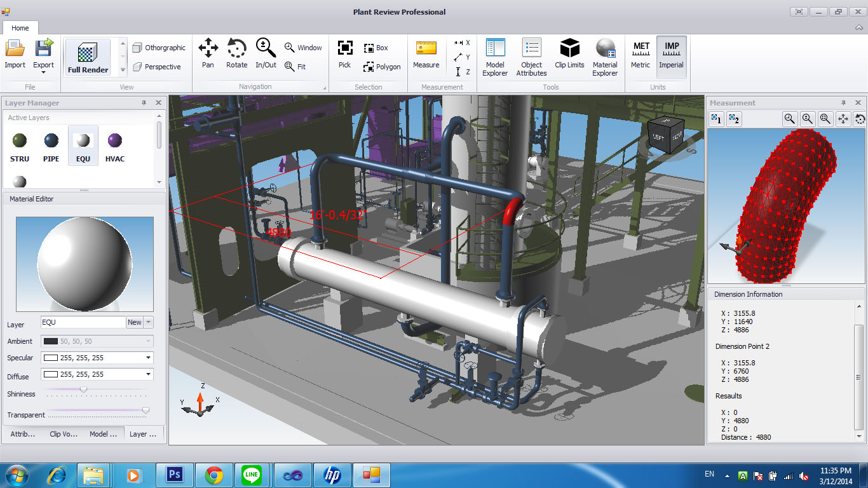Open Photoshop from the taskbar
This screenshot has width=868, height=488.
174,475
